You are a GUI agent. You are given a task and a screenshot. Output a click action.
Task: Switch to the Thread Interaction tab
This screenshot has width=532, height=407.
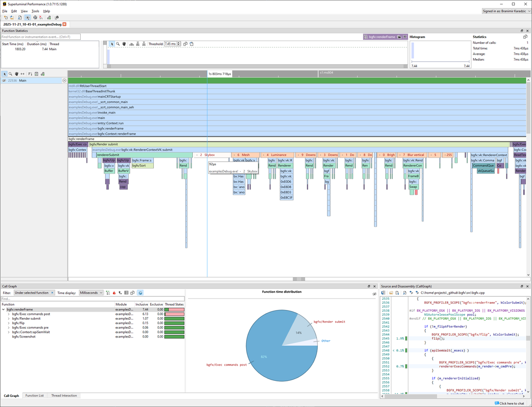pos(64,395)
